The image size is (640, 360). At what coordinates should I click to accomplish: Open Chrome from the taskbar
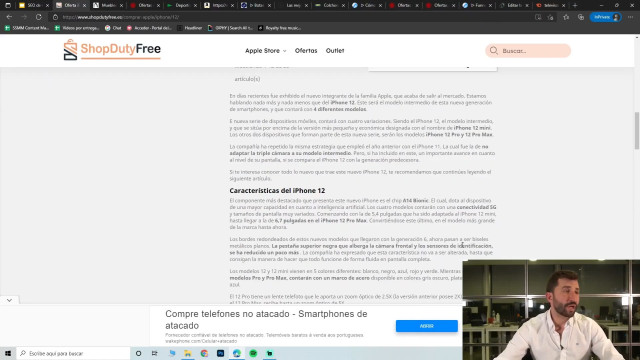click(x=204, y=353)
